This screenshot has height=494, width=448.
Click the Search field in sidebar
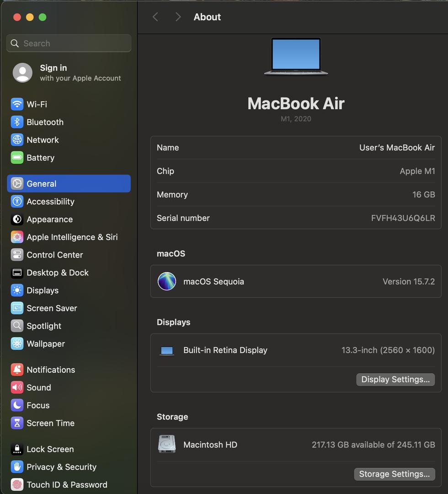(69, 43)
